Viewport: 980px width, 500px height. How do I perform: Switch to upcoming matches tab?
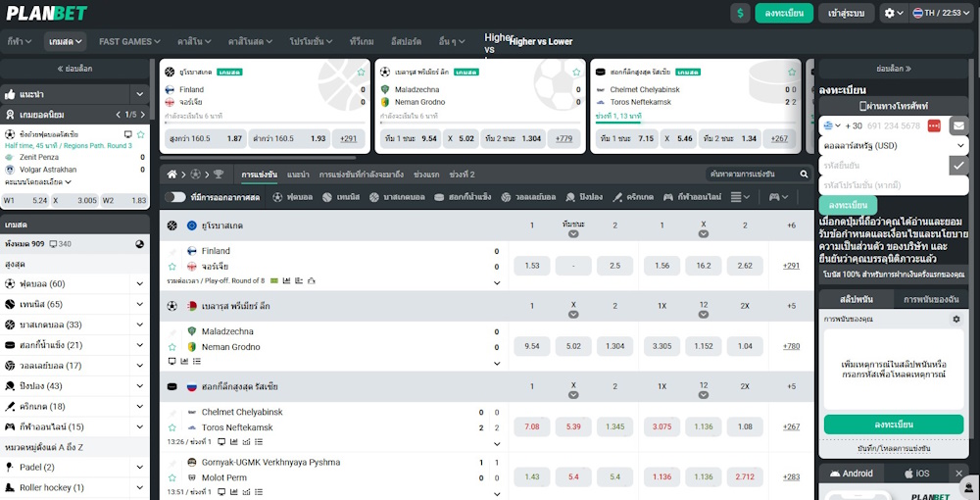pos(362,175)
